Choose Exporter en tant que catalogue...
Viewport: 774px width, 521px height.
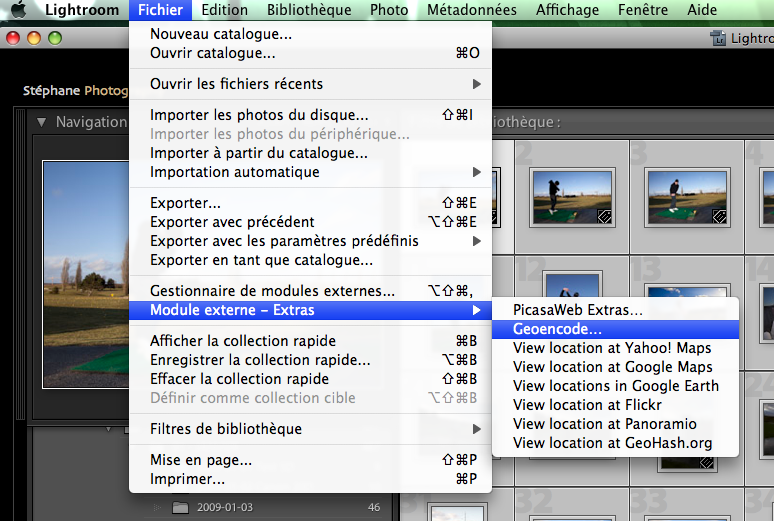[x=310, y=260]
